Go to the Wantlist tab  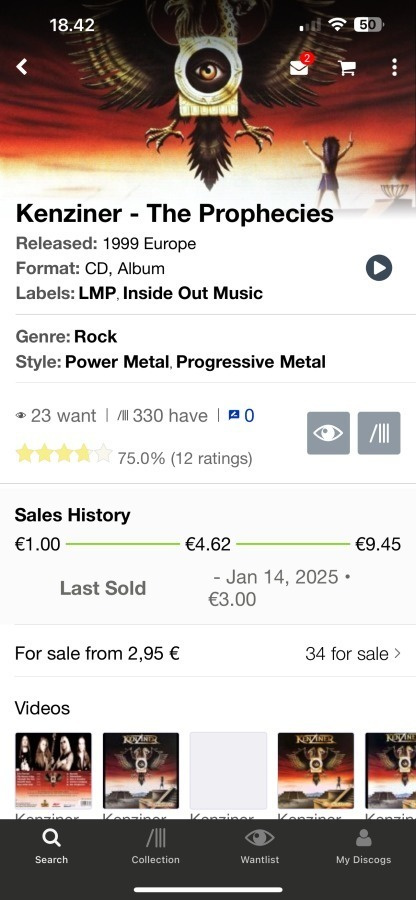click(260, 847)
